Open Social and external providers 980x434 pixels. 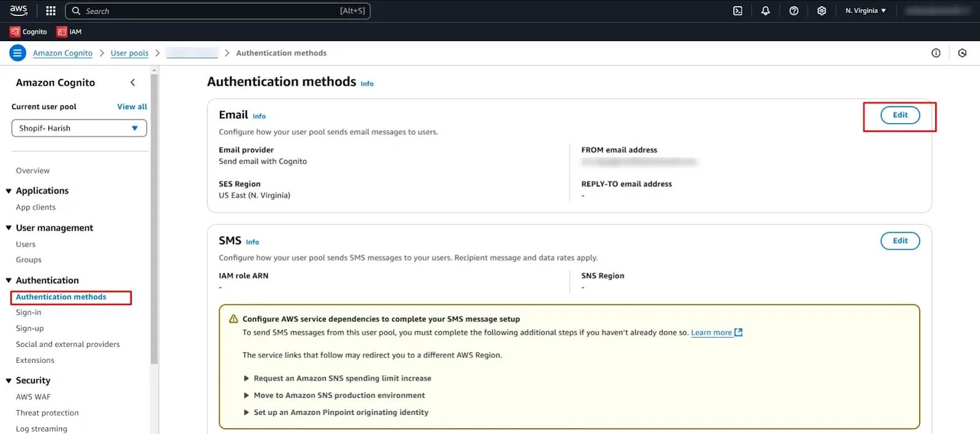click(68, 345)
